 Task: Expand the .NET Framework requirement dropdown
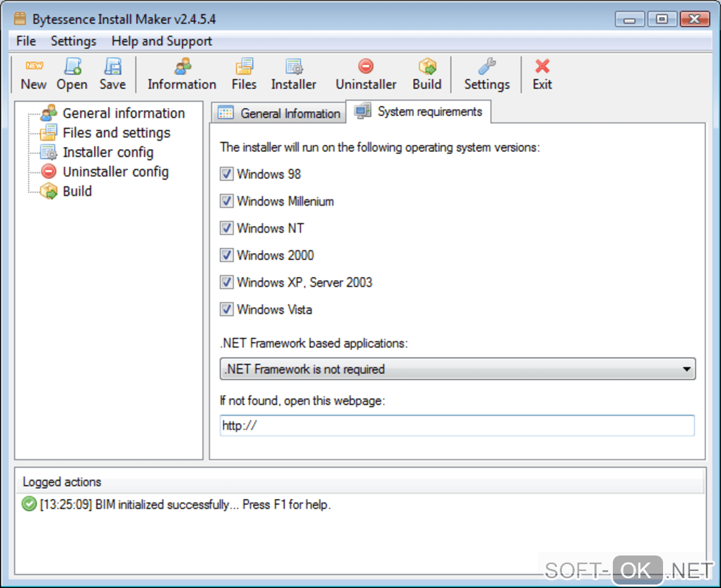pyautogui.click(x=457, y=369)
